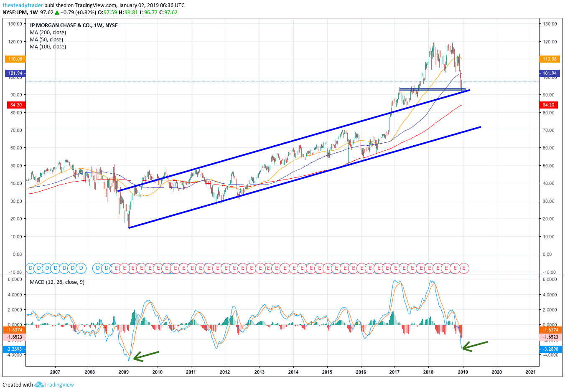Click the leftmost D dividend marker
The image size is (565, 392).
click(30, 268)
